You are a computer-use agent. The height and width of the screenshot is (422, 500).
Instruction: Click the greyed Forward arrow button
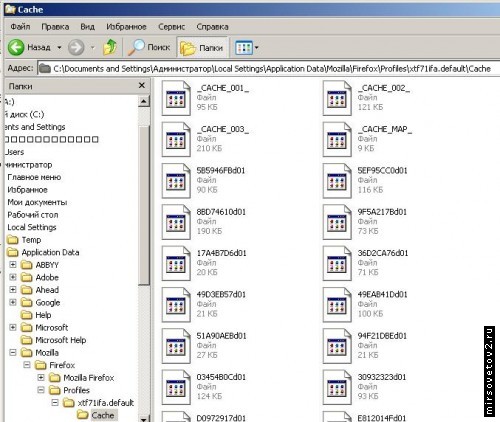tap(76, 47)
